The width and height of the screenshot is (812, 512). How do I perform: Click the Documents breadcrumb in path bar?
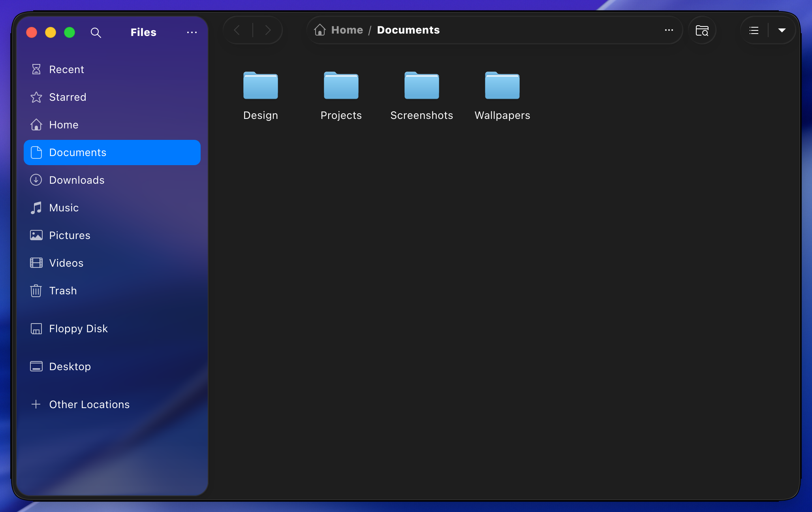coord(408,30)
